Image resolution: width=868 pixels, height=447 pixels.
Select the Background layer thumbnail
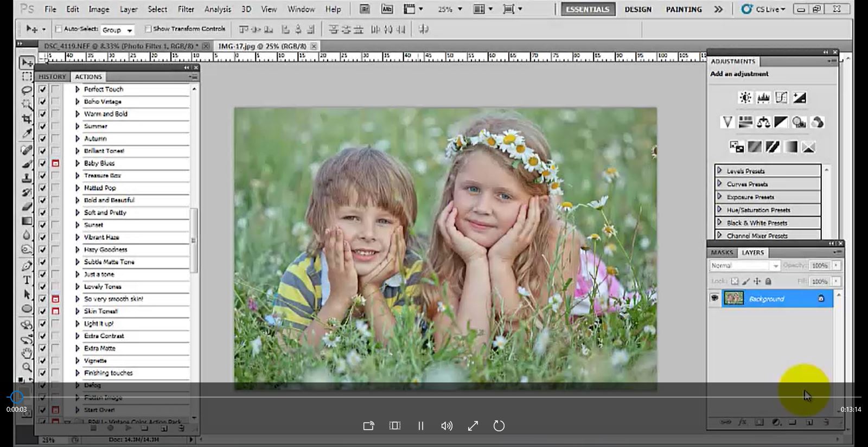pyautogui.click(x=734, y=298)
